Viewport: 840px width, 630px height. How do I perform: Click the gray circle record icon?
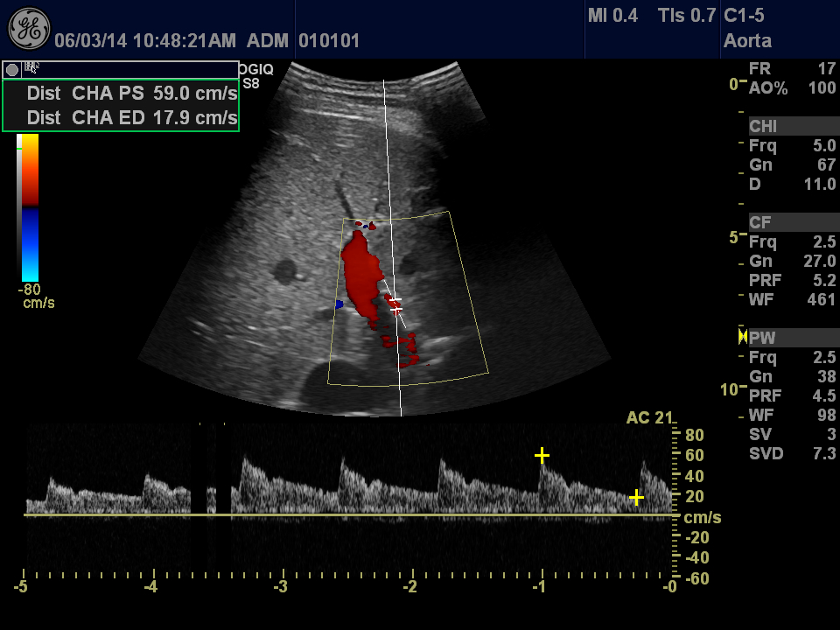pyautogui.click(x=12, y=69)
